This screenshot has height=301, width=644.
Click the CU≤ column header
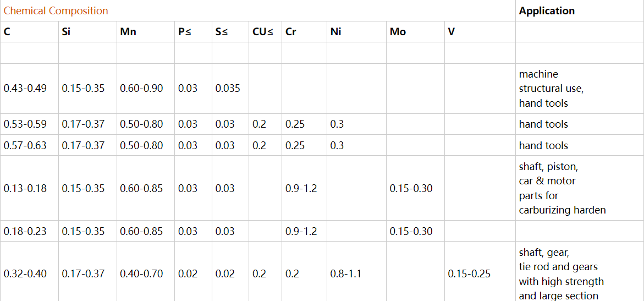263,32
